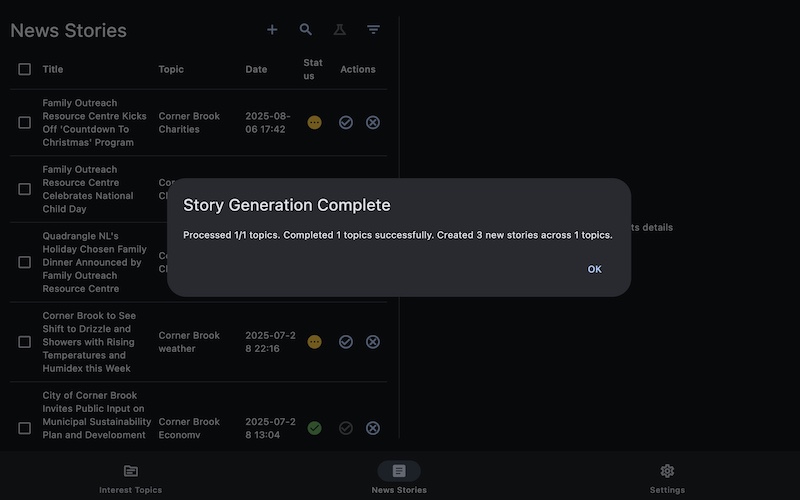The width and height of the screenshot is (800, 500).
Task: Reject the Municipal Sustainability Plan story
Action: (x=373, y=428)
